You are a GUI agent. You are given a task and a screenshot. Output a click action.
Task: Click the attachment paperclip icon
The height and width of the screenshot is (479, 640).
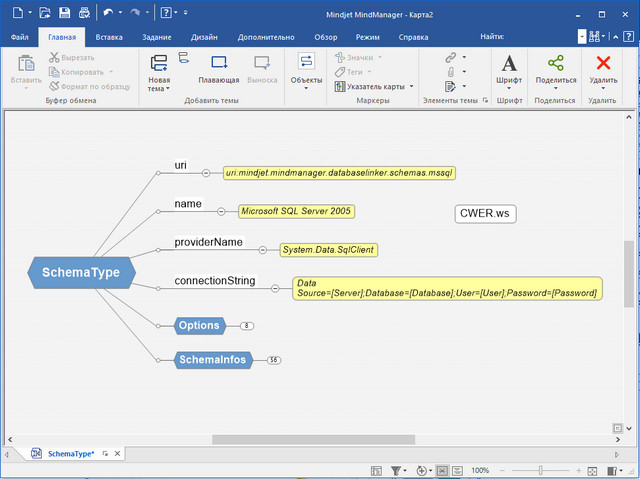point(451,72)
